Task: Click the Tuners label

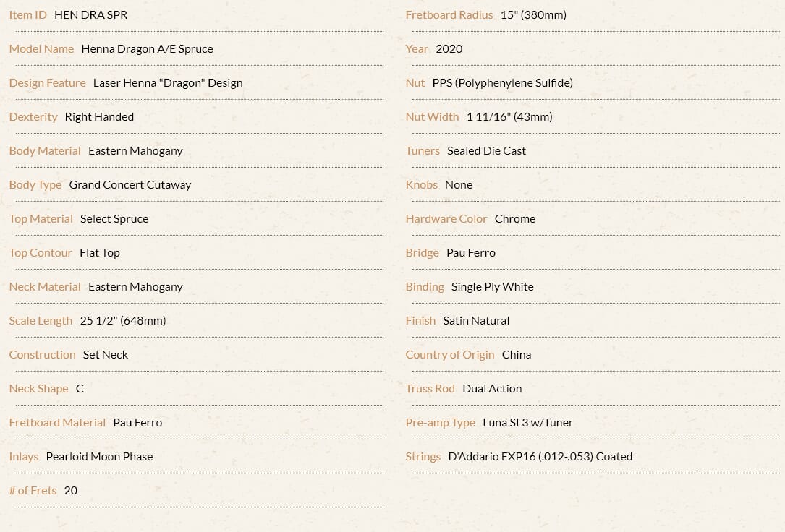Action: pos(423,151)
